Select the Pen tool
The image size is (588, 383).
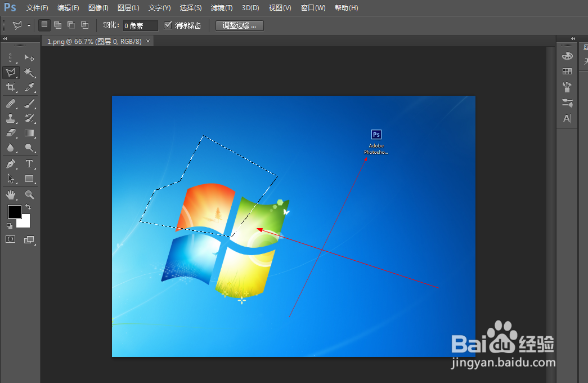tap(11, 164)
